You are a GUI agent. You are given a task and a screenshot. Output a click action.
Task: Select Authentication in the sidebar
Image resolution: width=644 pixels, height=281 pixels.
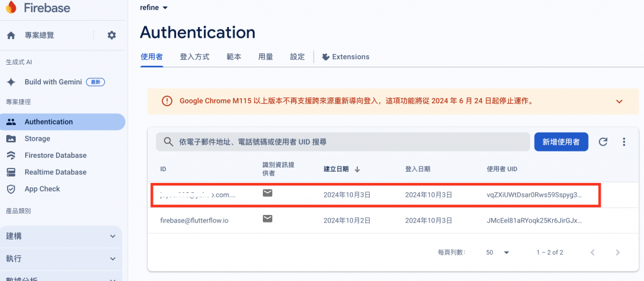coord(62,122)
